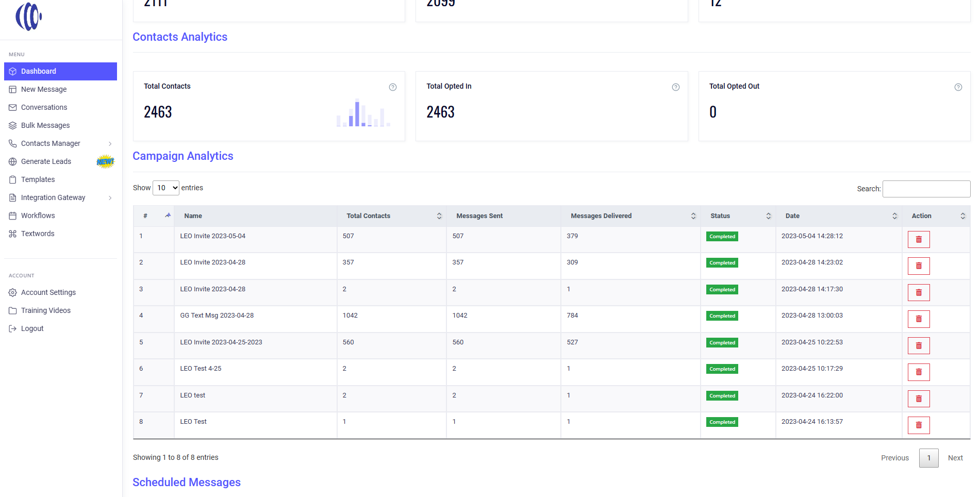Go to Previous page of campaigns
This screenshot has width=980, height=497.
[x=895, y=458]
